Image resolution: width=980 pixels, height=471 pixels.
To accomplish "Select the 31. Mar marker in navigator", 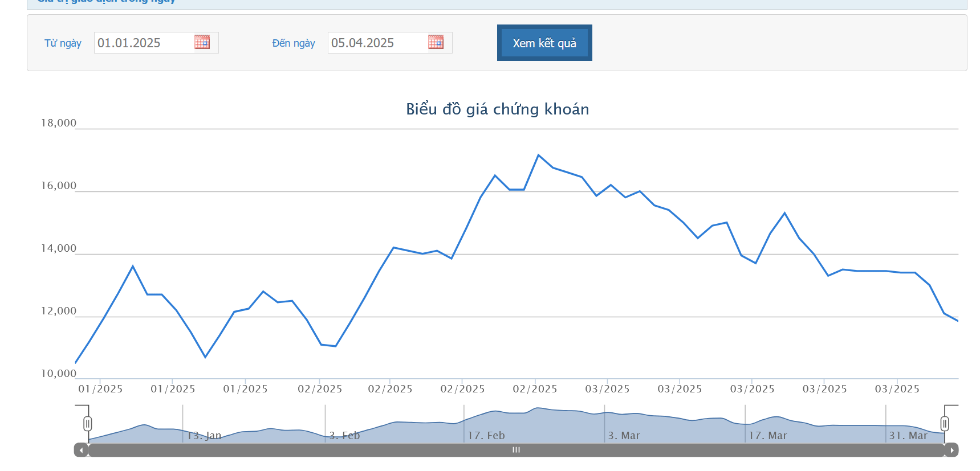I will [908, 436].
